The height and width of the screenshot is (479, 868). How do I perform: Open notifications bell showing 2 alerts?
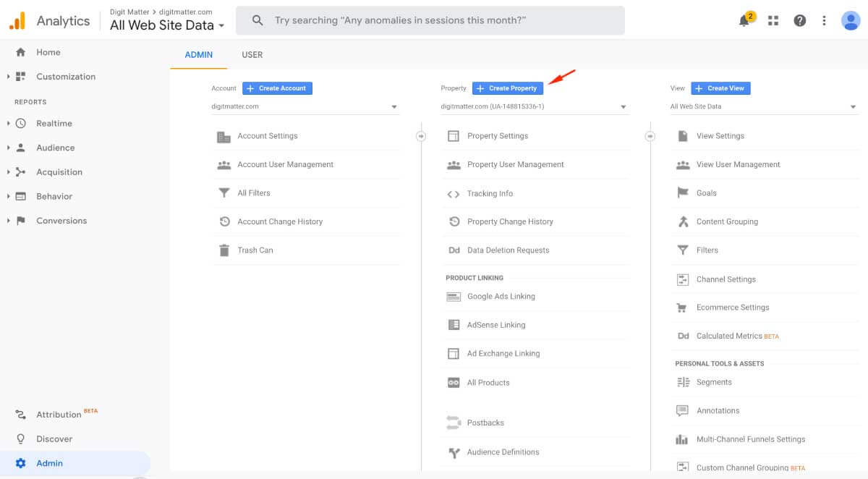click(x=744, y=20)
